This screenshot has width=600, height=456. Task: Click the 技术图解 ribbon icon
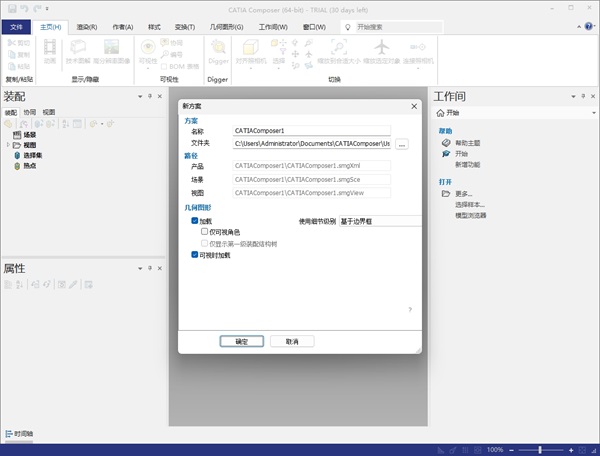click(x=78, y=47)
